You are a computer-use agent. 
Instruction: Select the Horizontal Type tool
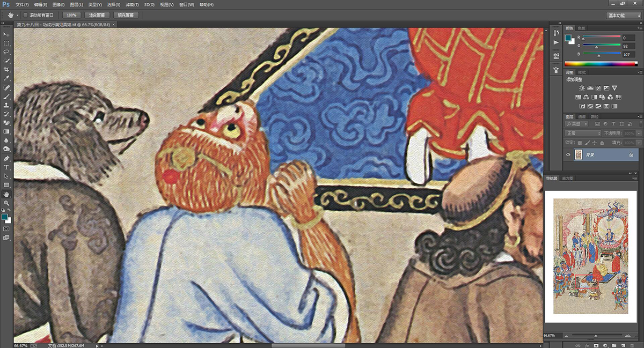tap(7, 167)
